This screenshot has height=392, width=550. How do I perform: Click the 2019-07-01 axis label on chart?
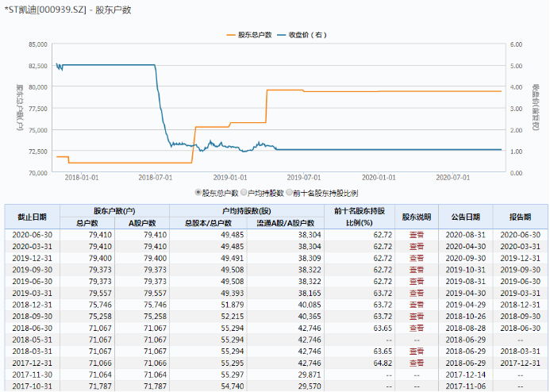tap(304, 178)
